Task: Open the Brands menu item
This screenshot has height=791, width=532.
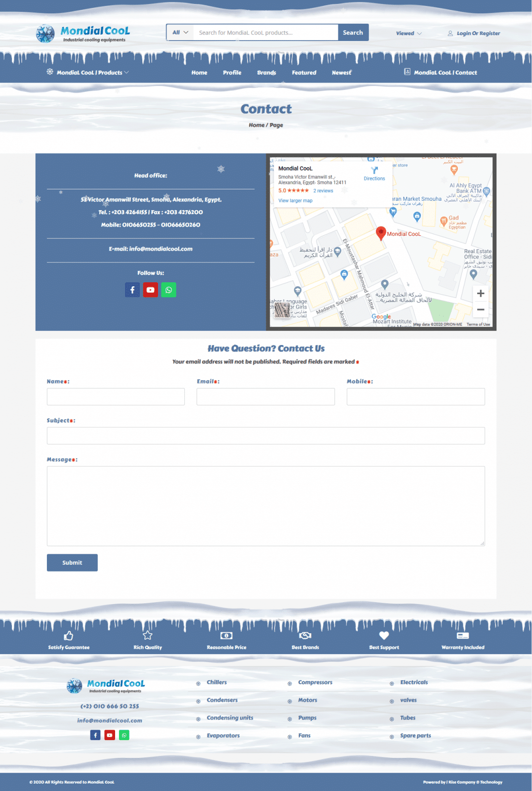Action: point(267,73)
